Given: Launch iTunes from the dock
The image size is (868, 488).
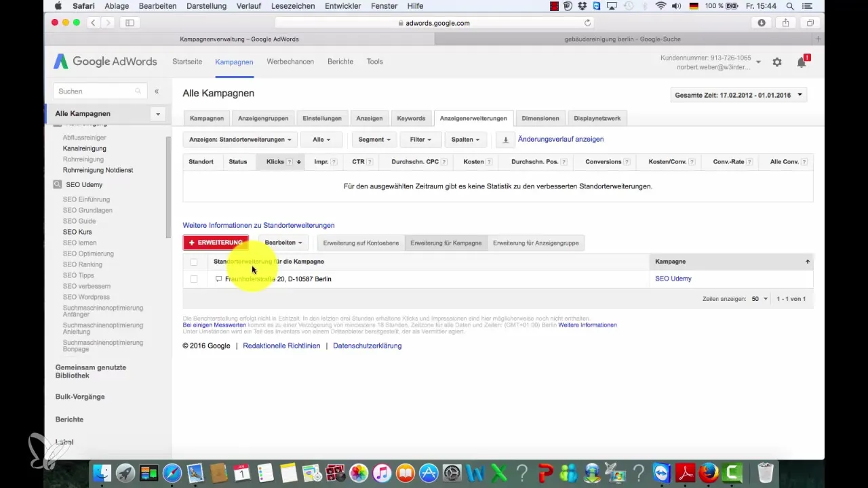Looking at the screenshot, I should 381,472.
